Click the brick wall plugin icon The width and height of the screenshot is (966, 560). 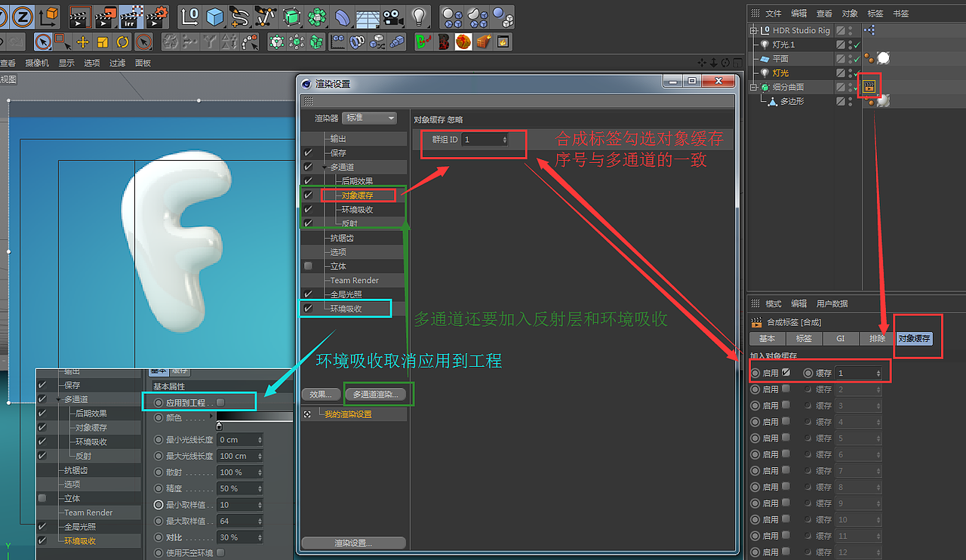(483, 42)
